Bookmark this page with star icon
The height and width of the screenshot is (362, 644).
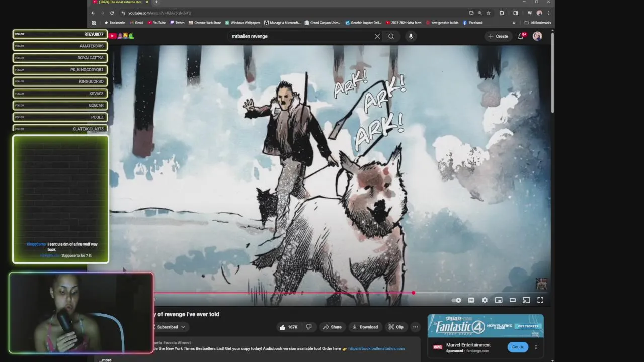click(488, 13)
